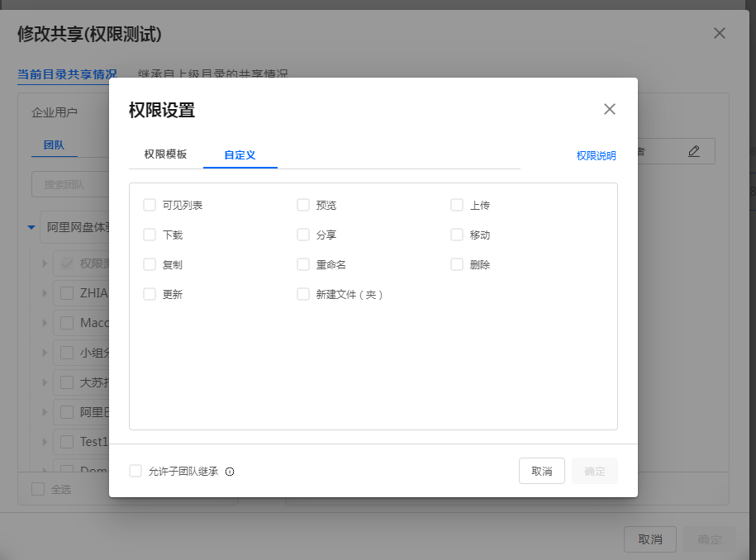The width and height of the screenshot is (756, 560).
Task: Enable the 删除 permission
Action: (457, 264)
